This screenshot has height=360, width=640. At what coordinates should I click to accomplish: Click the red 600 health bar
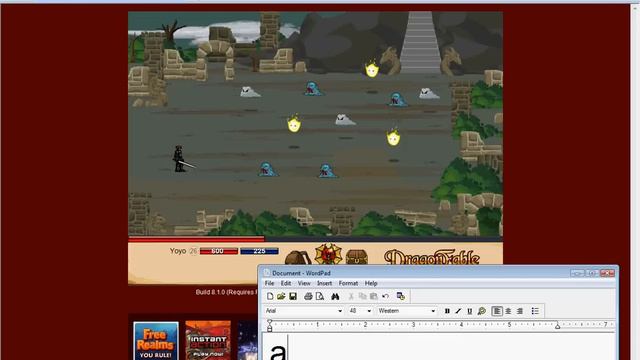[218, 251]
